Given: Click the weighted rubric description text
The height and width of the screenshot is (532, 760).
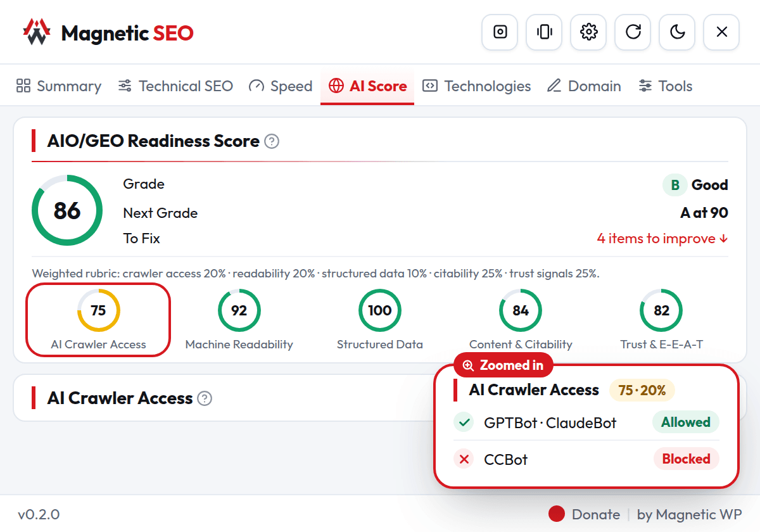Looking at the screenshot, I should (x=315, y=274).
